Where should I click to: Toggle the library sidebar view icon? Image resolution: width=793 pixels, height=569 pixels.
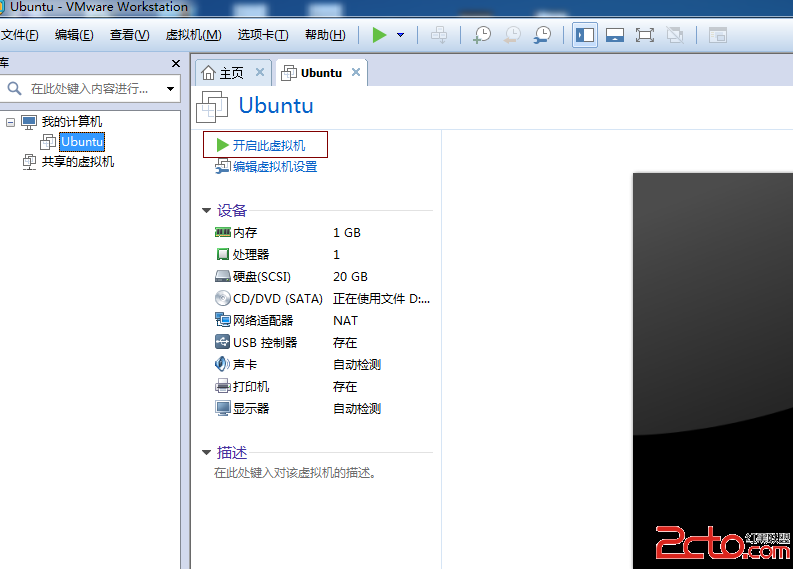[x=585, y=35]
